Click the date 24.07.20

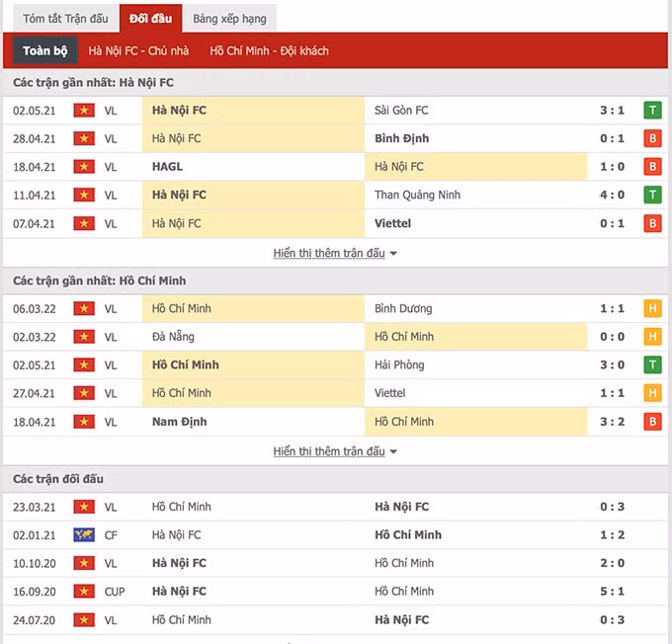point(35,620)
